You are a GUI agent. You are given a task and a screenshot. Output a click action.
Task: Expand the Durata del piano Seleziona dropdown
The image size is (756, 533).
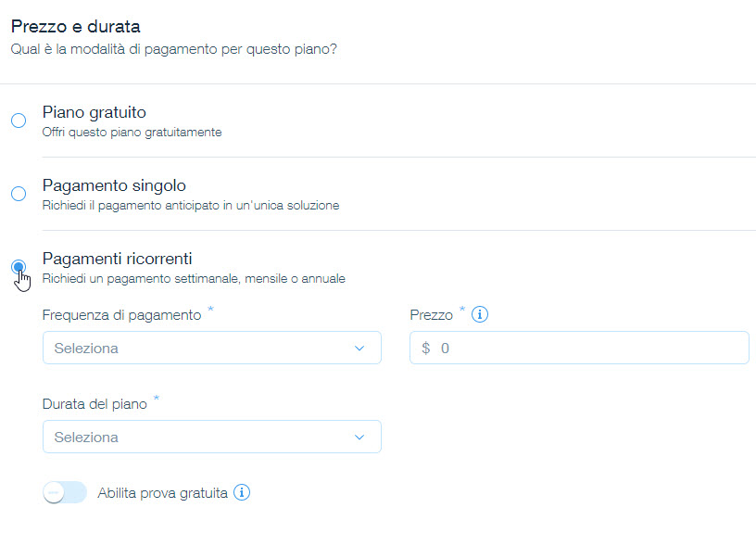[x=211, y=438]
